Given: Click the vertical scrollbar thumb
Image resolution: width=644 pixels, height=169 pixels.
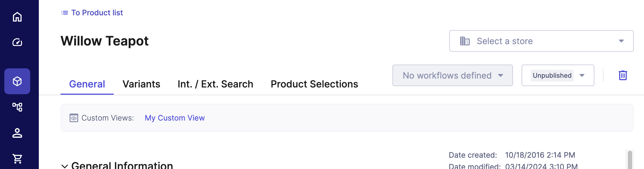Looking at the screenshot, I should [x=630, y=160].
